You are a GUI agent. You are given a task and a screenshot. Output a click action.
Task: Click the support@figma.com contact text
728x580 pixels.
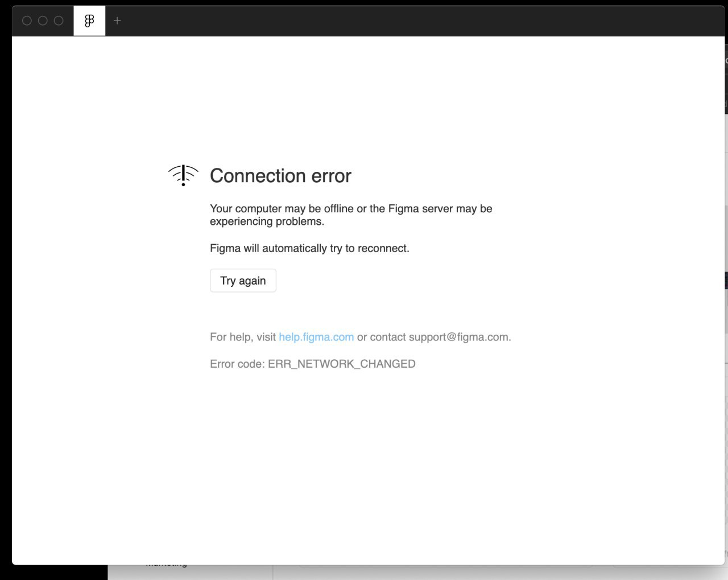click(458, 337)
